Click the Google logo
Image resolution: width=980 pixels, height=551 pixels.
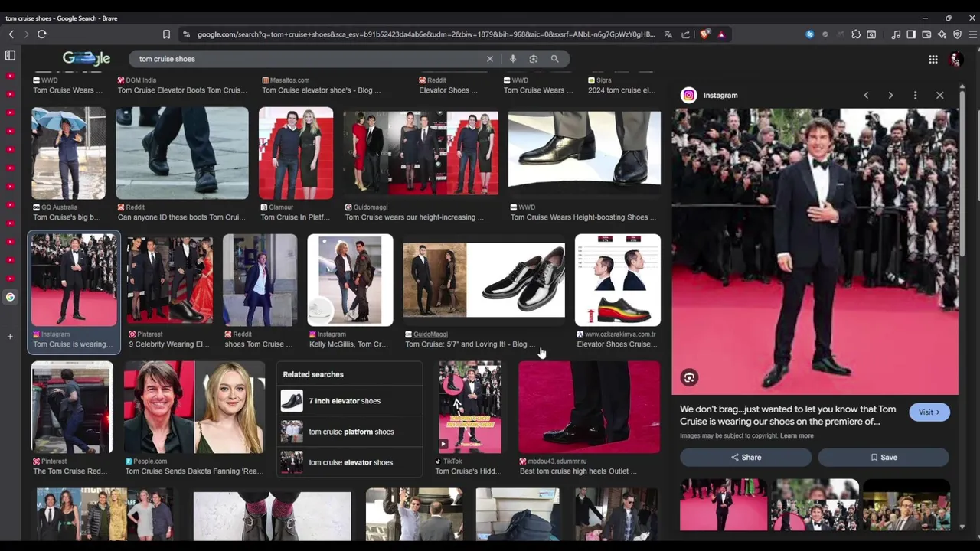click(87, 59)
